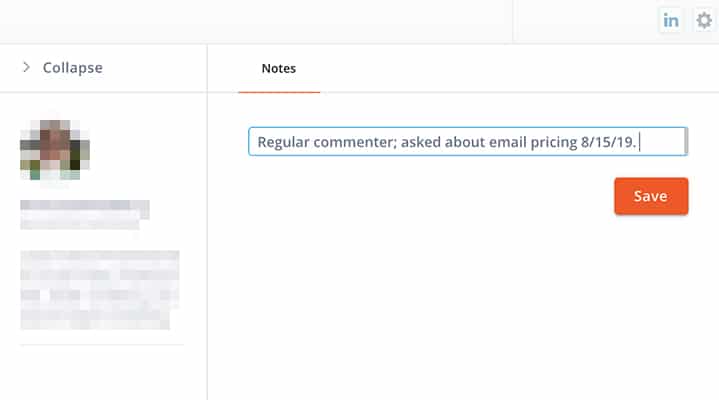Click the date "8/15/19" in the note
Screen dimensions: 719x400
point(609,141)
